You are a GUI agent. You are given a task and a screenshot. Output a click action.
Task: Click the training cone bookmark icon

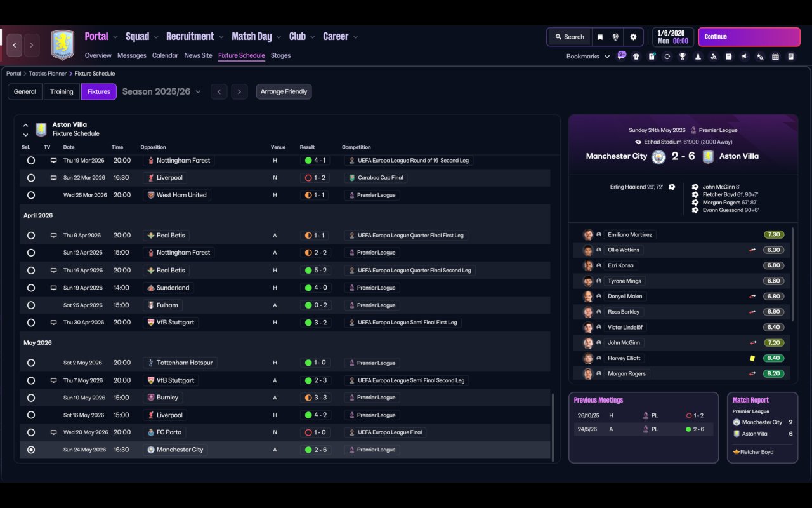click(x=698, y=57)
